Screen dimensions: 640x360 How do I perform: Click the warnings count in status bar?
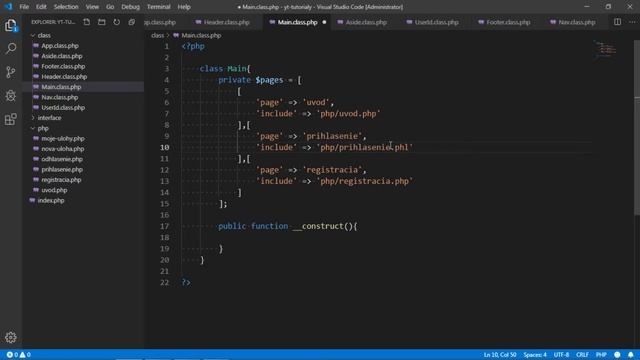(25, 355)
